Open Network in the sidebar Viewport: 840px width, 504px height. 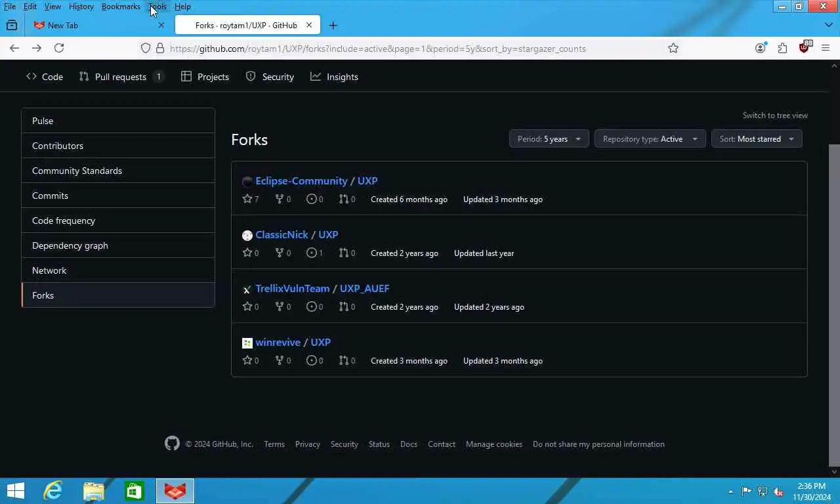point(118,270)
